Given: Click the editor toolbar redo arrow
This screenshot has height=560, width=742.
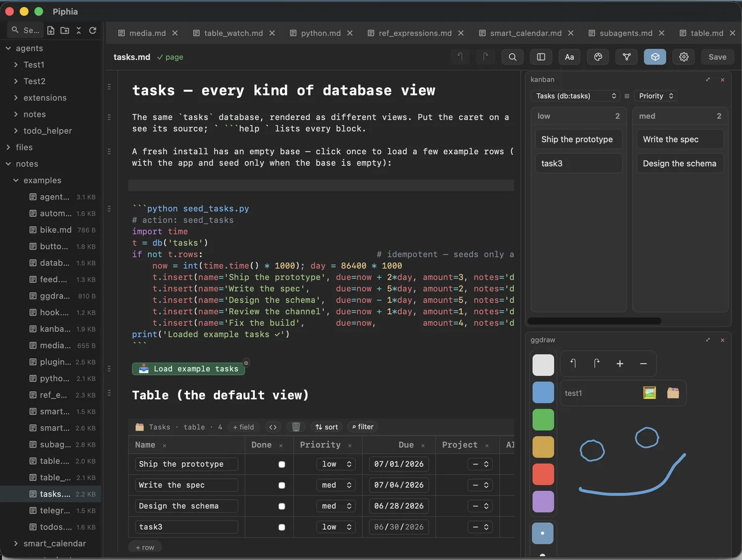Looking at the screenshot, I should coord(485,57).
